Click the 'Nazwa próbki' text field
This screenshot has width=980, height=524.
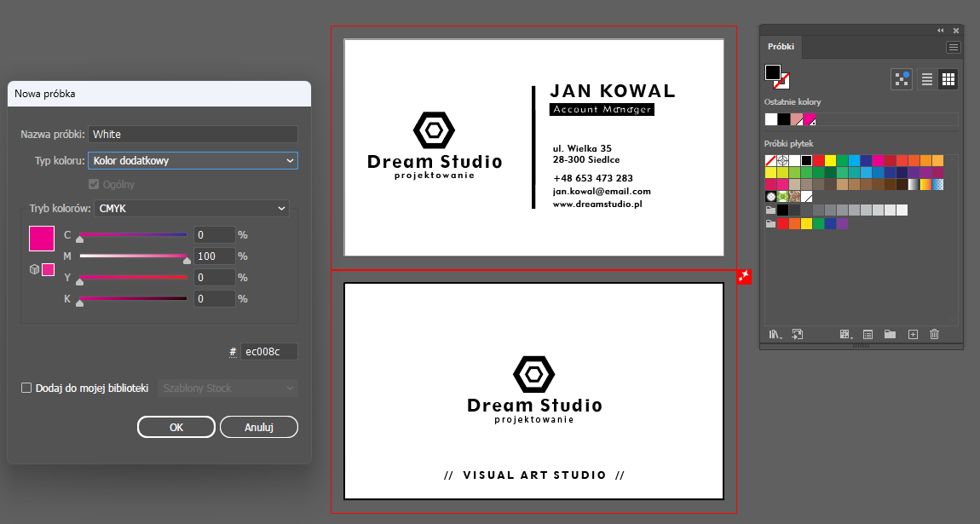click(x=193, y=135)
